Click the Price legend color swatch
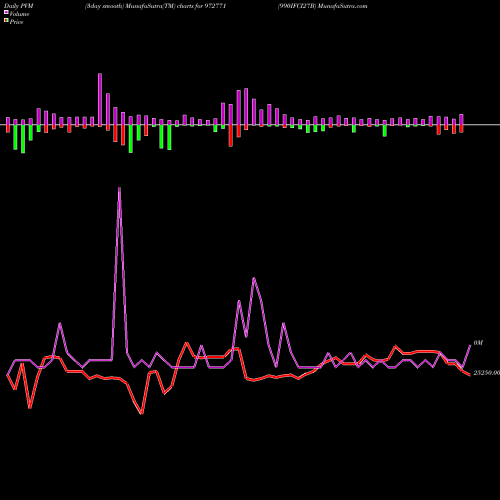Screen dimensions: 500x500 (x=6, y=21)
